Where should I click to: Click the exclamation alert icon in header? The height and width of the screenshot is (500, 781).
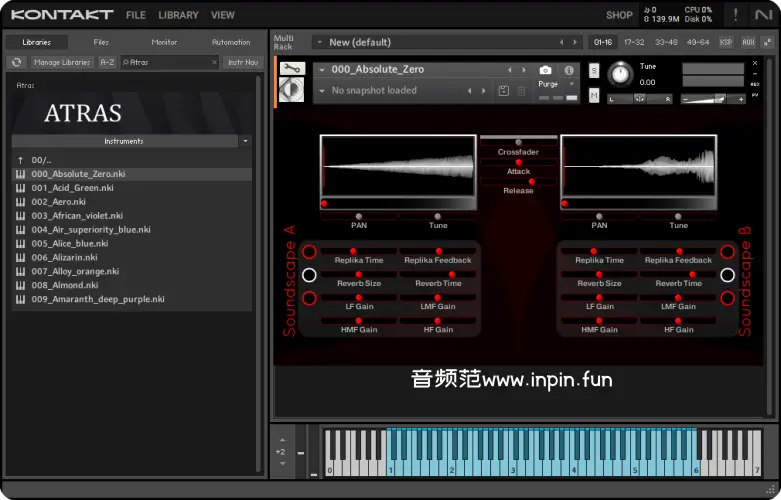click(x=736, y=15)
